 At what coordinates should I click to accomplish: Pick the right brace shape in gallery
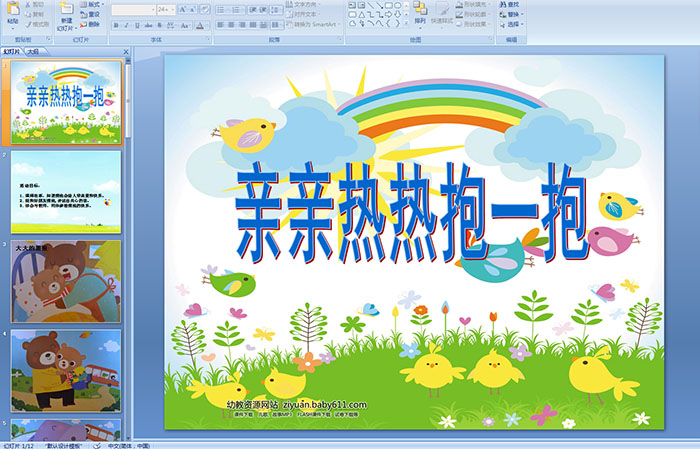click(397, 23)
